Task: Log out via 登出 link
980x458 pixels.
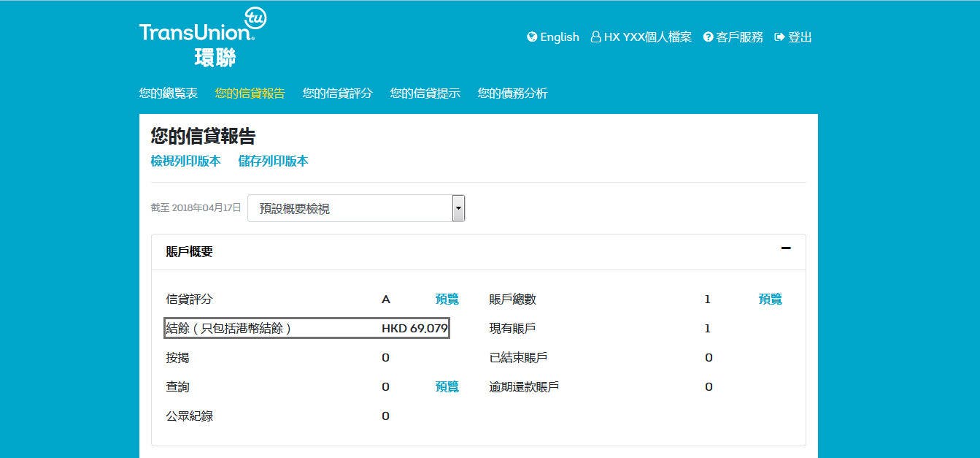Action: [800, 37]
